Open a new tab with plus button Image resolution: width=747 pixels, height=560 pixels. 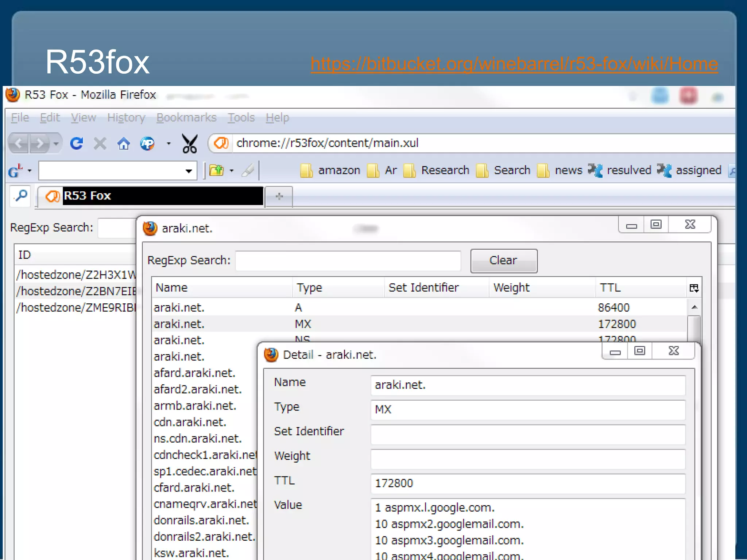[x=279, y=197]
